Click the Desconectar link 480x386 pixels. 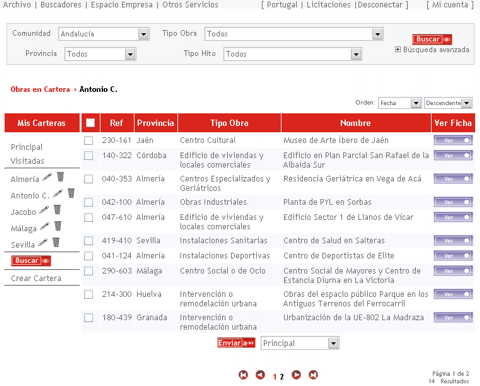click(x=380, y=5)
